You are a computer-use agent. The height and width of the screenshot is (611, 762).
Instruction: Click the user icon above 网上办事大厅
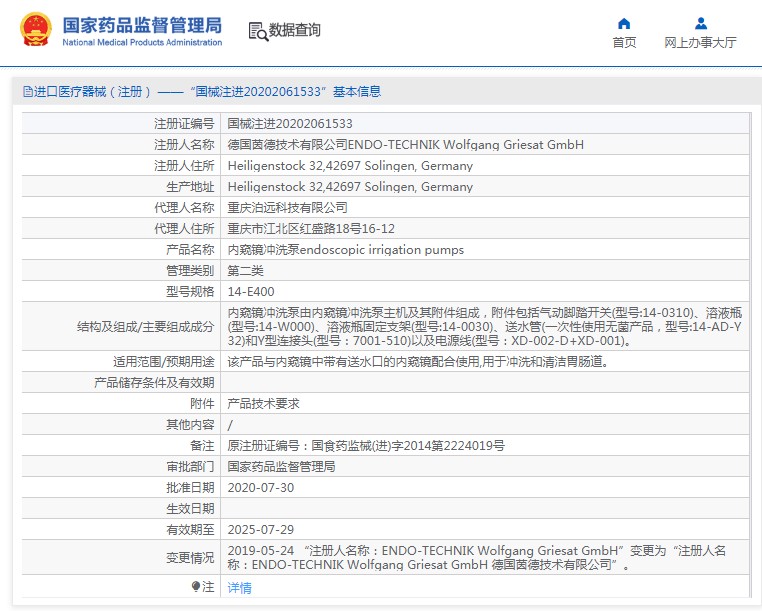point(700,23)
